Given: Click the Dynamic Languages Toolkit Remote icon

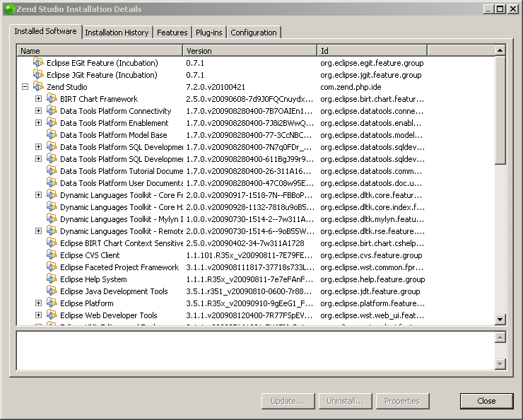Looking at the screenshot, I should [x=52, y=231].
